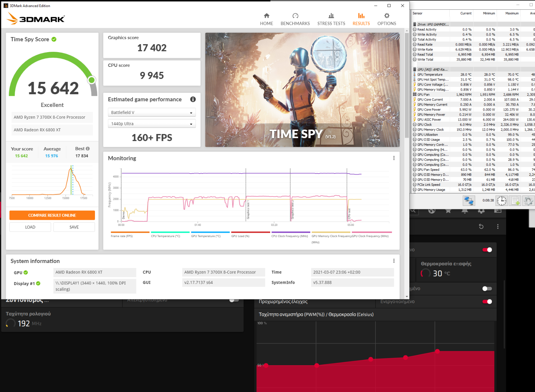This screenshot has height=392, width=535.
Task: Click the GPU Core Voltage lightning icon
Action: pos(415,85)
